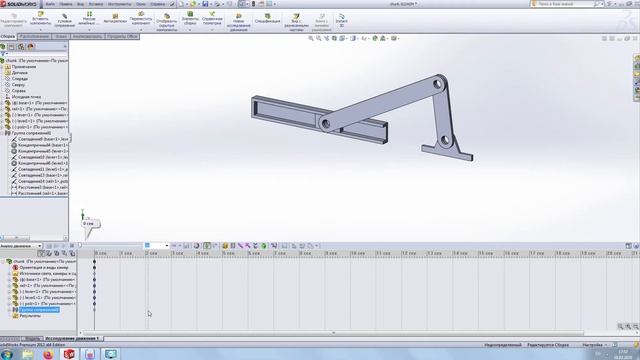Select the Move Component (Переместить компонент) tool
640x360 pixels.
[x=141, y=19]
